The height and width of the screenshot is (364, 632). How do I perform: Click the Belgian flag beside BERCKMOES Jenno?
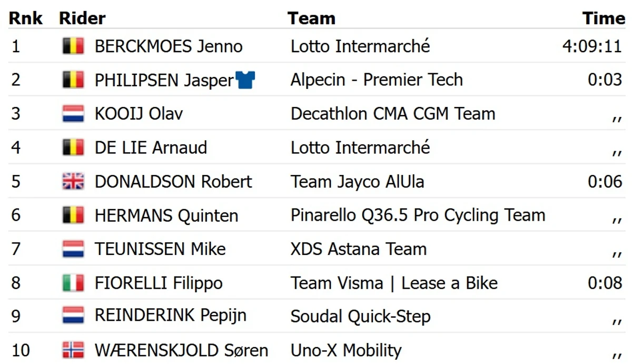[73, 46]
